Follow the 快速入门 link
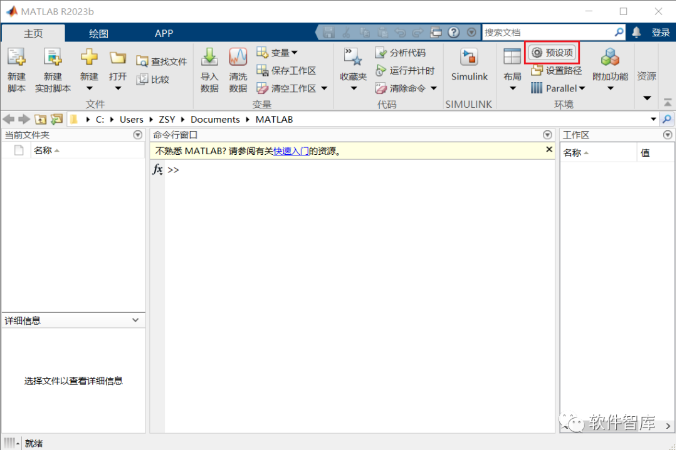 (x=291, y=151)
